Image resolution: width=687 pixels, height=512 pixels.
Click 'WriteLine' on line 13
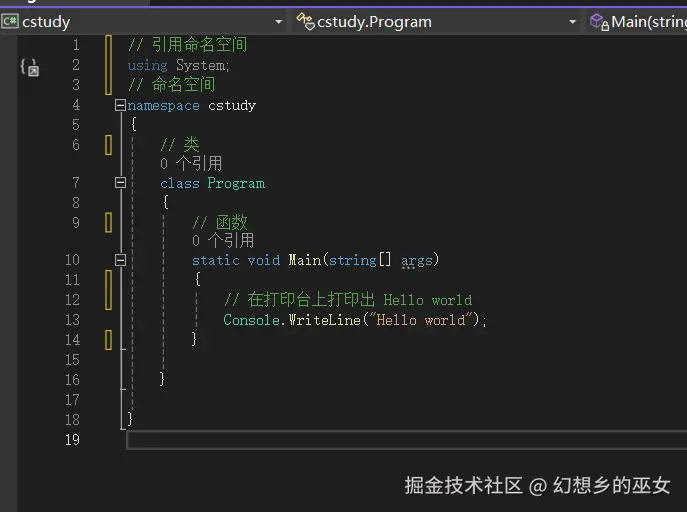(324, 320)
